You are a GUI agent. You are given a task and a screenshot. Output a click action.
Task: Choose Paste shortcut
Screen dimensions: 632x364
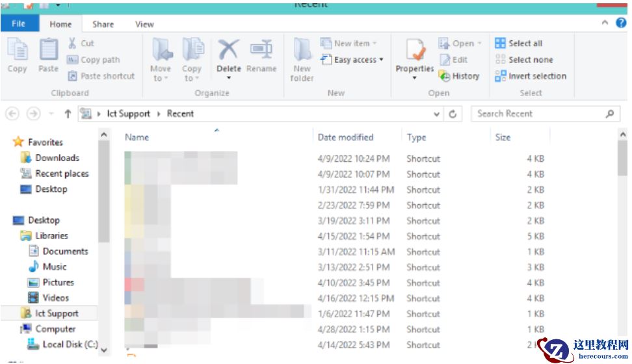[101, 76]
